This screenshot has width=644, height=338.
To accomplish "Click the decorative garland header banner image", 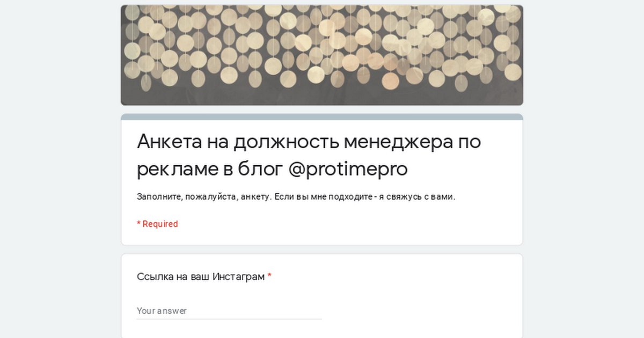I will [x=322, y=55].
